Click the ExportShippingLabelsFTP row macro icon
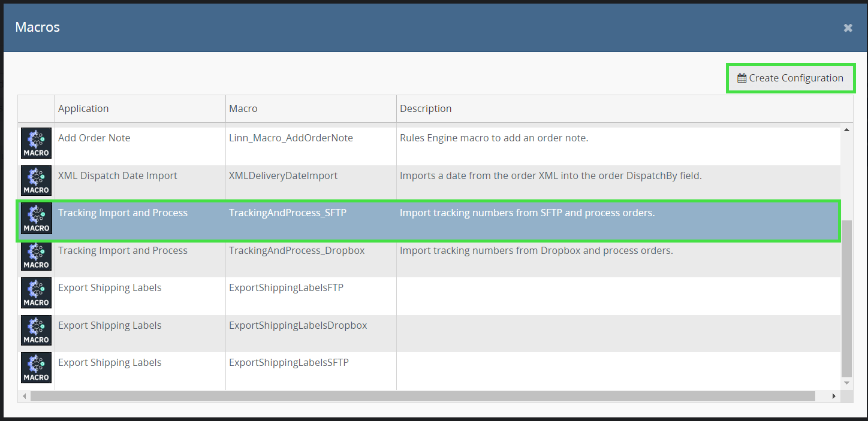 [37, 293]
